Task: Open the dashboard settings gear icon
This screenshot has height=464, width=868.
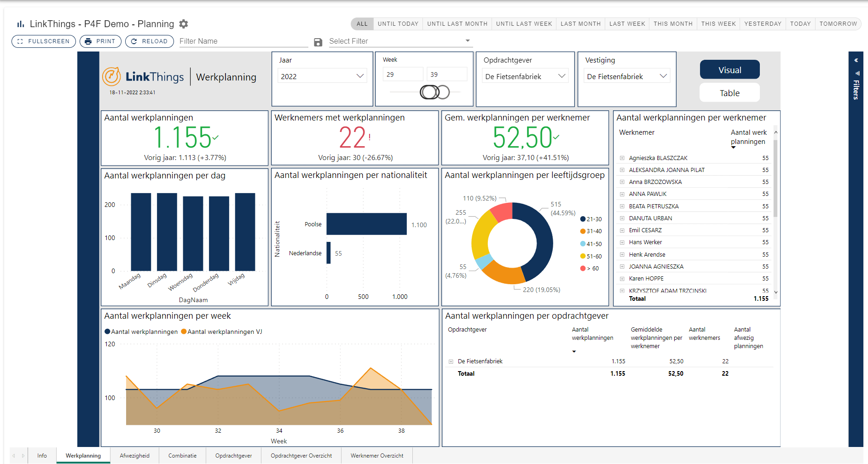Action: (x=183, y=23)
